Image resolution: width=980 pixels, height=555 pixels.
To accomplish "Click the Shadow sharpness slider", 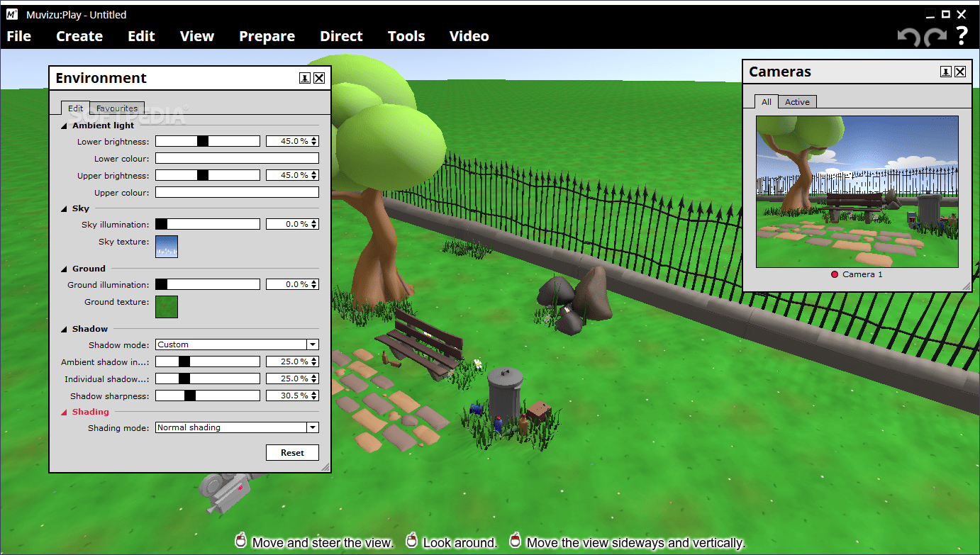I will pos(208,396).
